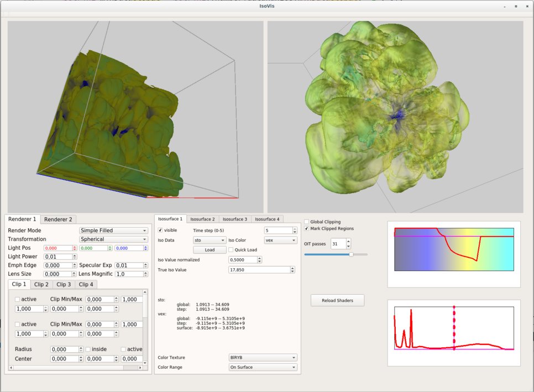Click the True Iso Value field
The height and width of the screenshot is (392, 534).
(x=259, y=270)
